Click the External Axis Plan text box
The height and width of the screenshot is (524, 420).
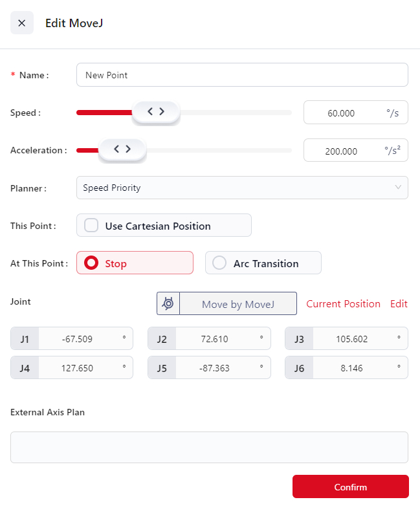(209, 447)
